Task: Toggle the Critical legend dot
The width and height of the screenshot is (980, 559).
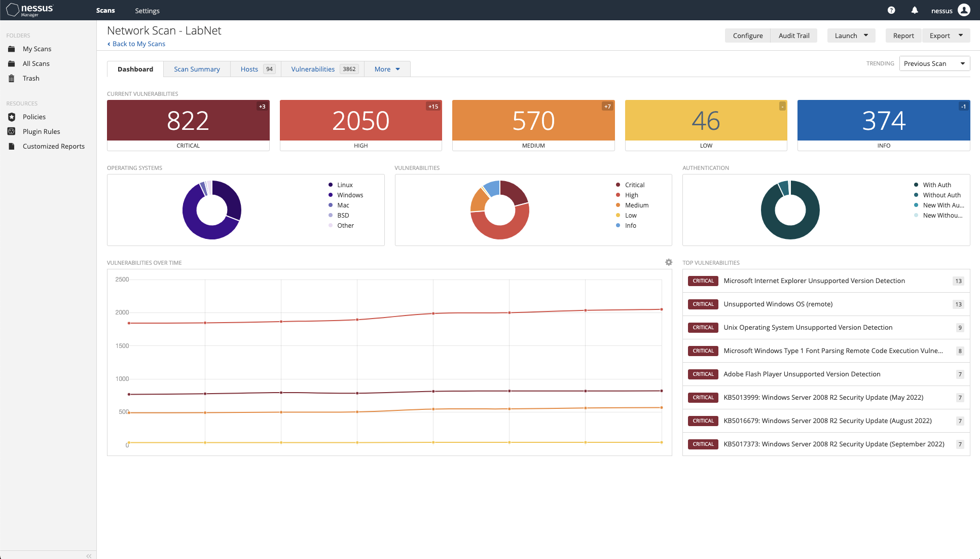Action: click(x=618, y=185)
